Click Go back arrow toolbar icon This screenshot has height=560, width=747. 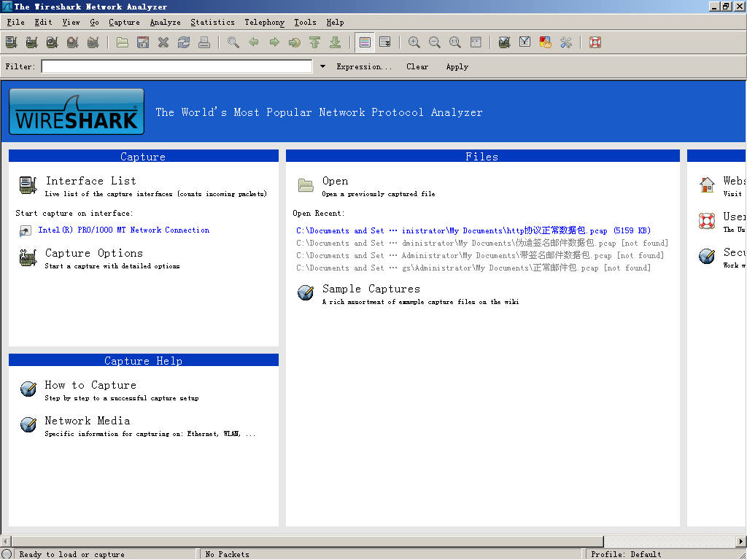pyautogui.click(x=254, y=42)
